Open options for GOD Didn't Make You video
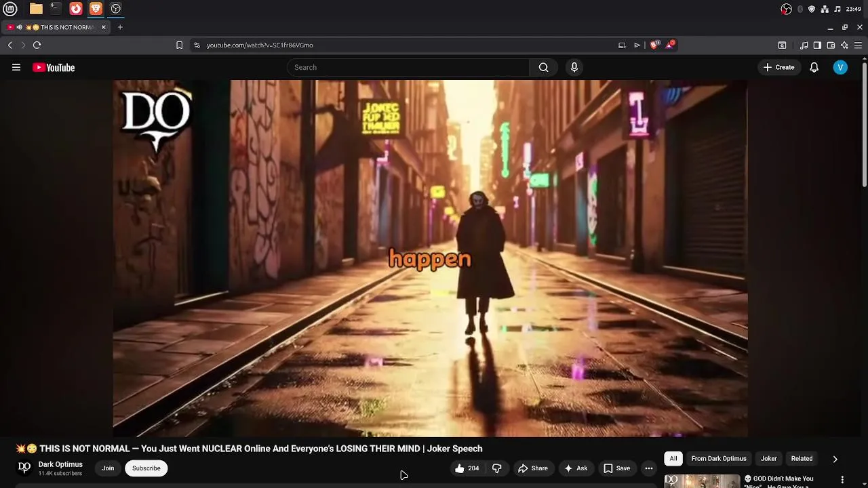Screen dimensions: 868x488 click(842, 480)
